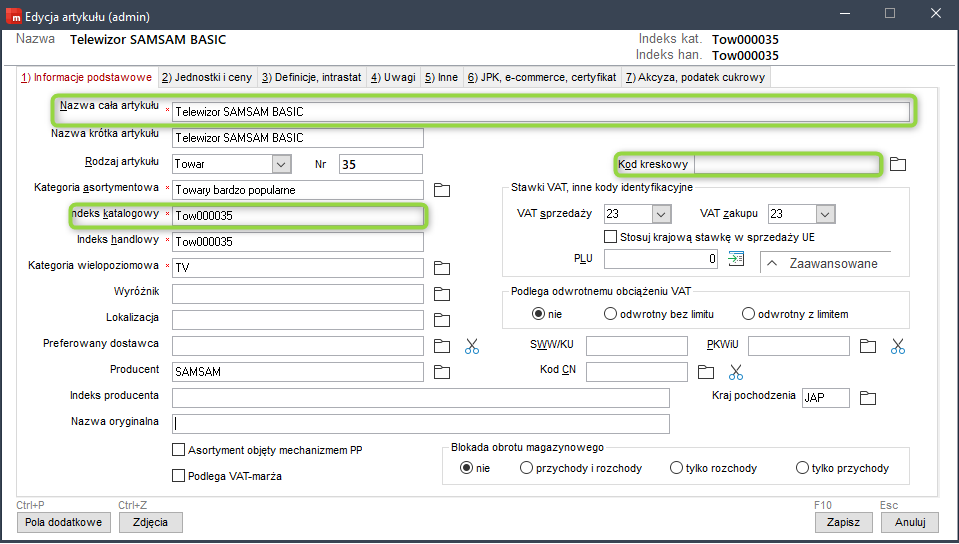Click the Lokalizacja input field
This screenshot has width=959, height=544.
(x=298, y=319)
